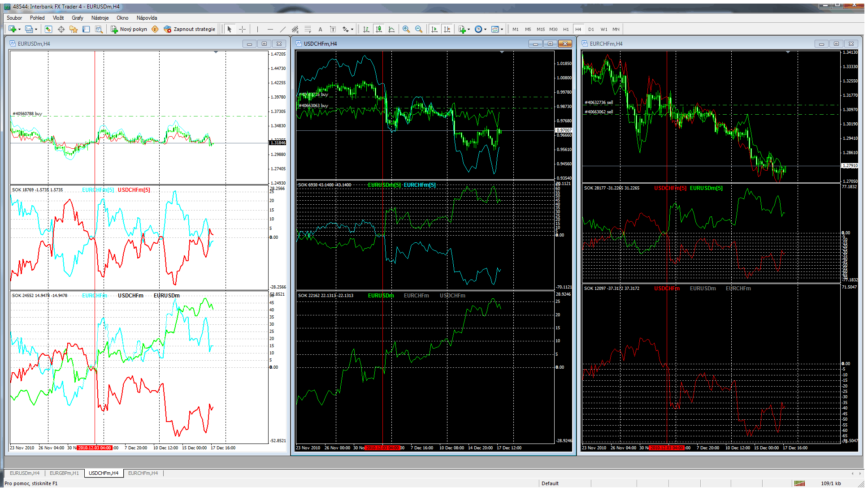Open the Grafy menu

[78, 18]
